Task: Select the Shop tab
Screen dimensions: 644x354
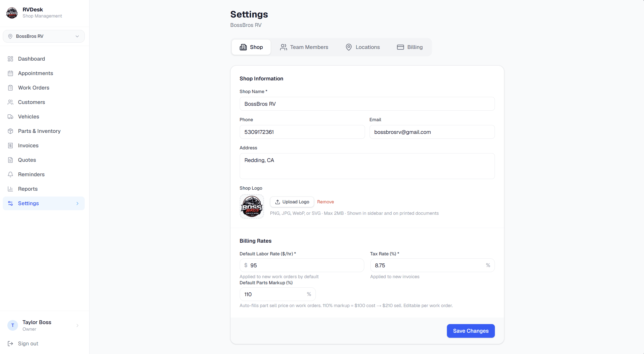Action: click(x=251, y=47)
